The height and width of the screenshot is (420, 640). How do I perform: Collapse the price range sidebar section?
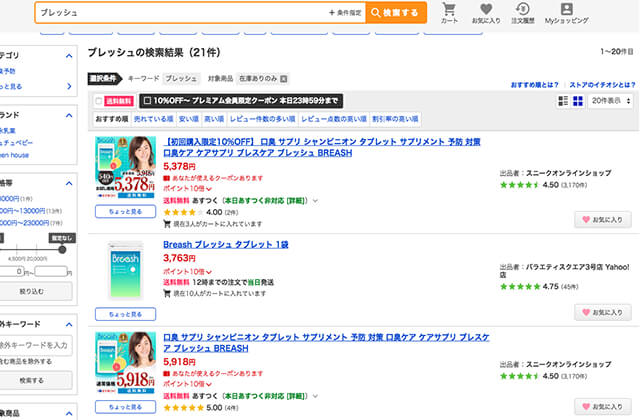69,183
